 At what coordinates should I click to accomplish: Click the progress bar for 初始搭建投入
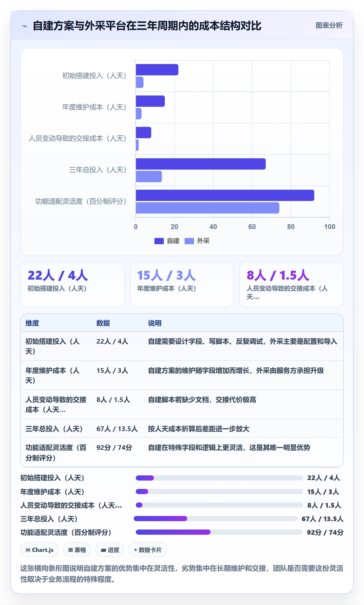click(219, 478)
